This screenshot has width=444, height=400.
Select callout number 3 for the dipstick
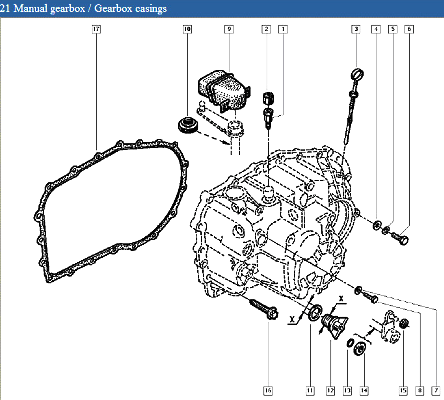coord(356,29)
